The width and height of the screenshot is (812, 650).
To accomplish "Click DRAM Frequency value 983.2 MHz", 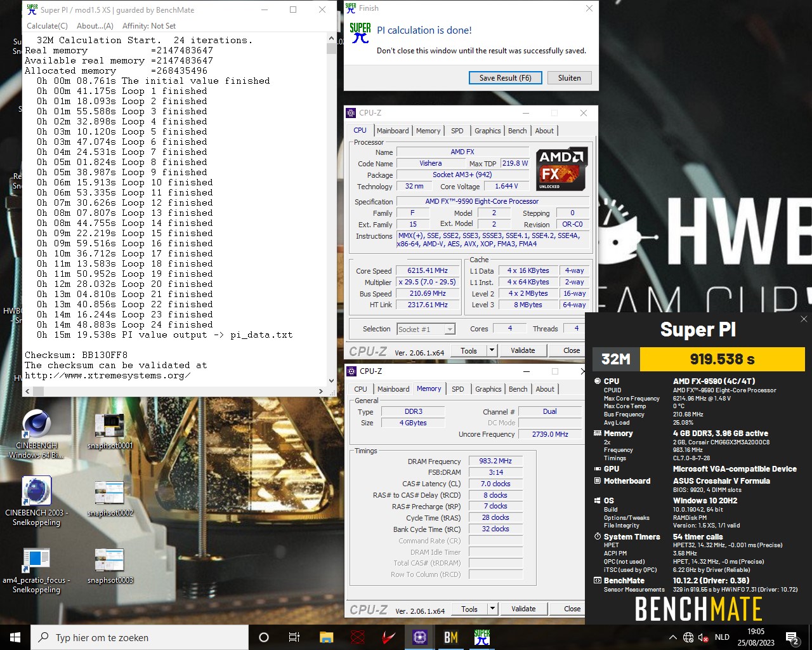I will [x=495, y=461].
